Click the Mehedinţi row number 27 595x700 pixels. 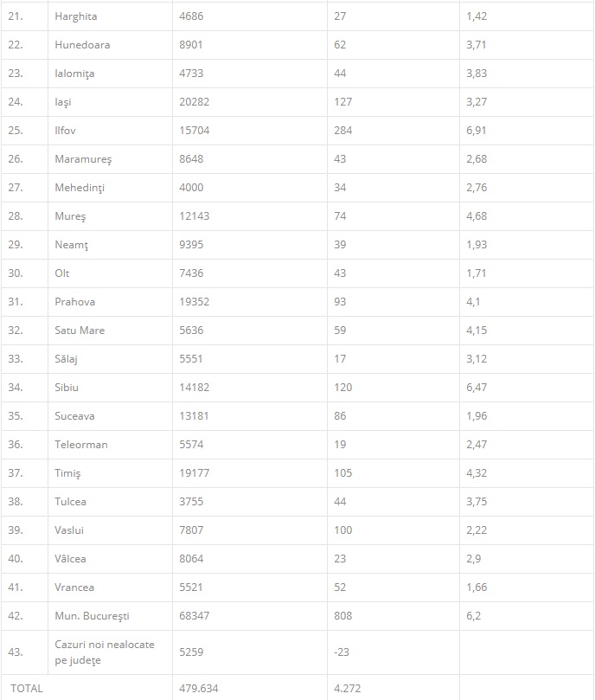pyautogui.click(x=16, y=188)
